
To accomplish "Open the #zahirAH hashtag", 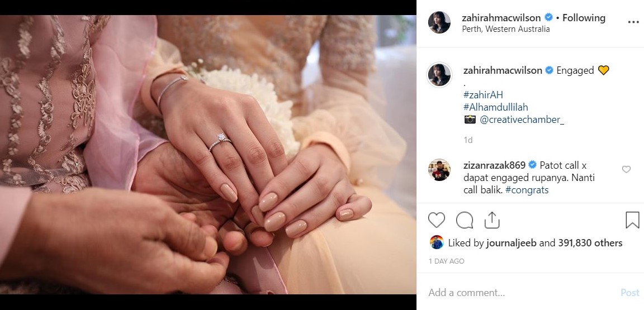I will tap(483, 96).
